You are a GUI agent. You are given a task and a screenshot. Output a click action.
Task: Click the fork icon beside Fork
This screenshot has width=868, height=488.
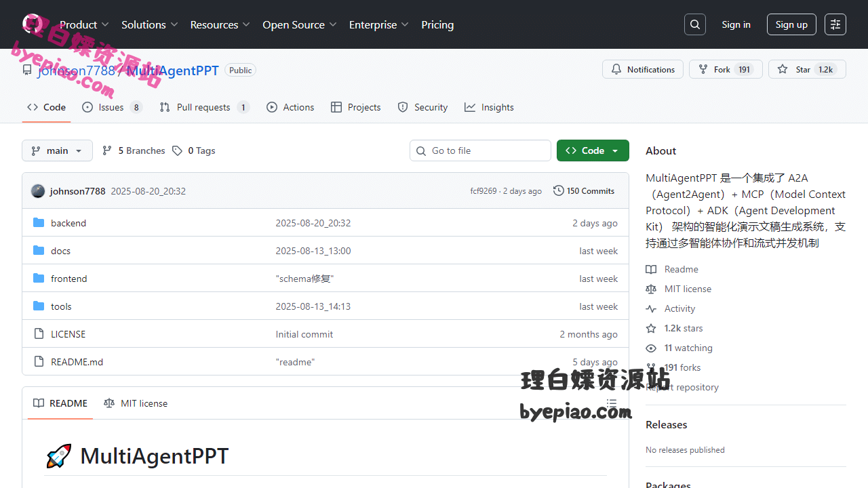point(703,69)
